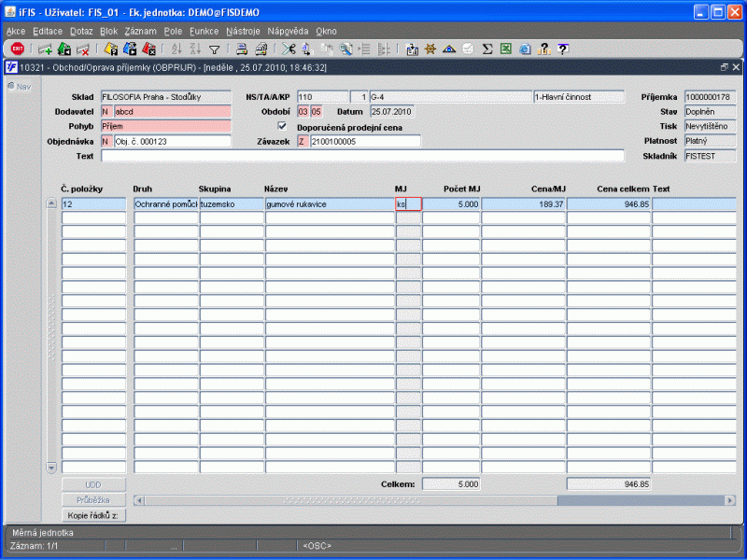
Task: Select the gumové rukavice name cell
Action: point(329,203)
